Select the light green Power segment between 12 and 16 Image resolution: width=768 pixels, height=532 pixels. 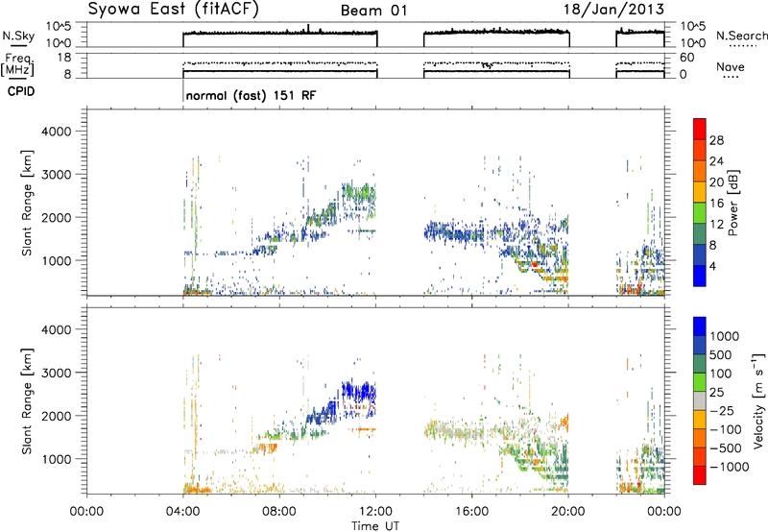[700, 213]
